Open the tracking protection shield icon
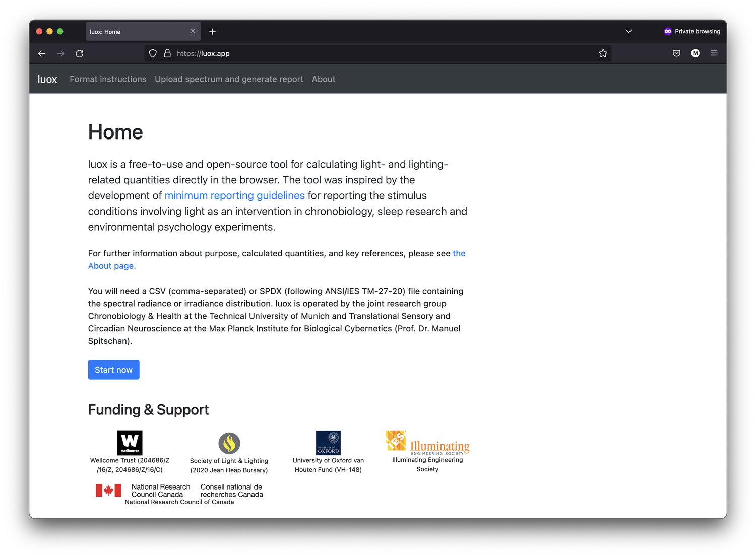The width and height of the screenshot is (756, 557). [153, 53]
